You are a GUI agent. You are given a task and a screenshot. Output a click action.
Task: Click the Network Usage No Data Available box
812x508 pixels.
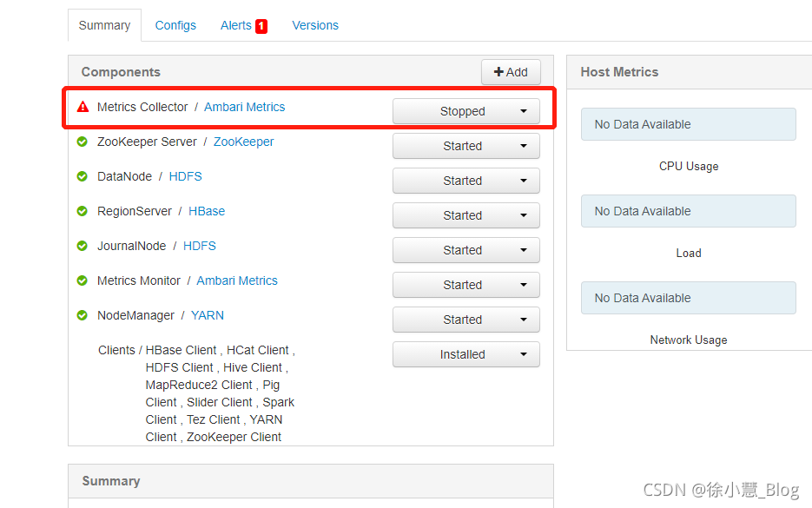pos(688,298)
